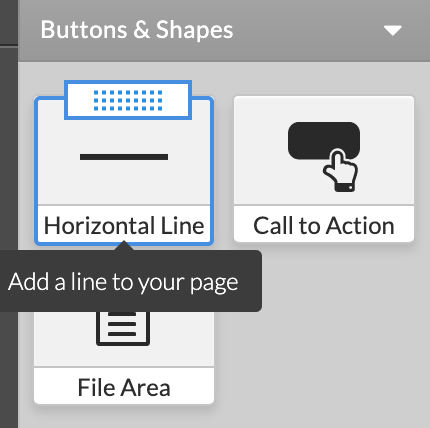The height and width of the screenshot is (428, 430).
Task: Collapse the Buttons & Shapes section arrow
Action: 393,31
